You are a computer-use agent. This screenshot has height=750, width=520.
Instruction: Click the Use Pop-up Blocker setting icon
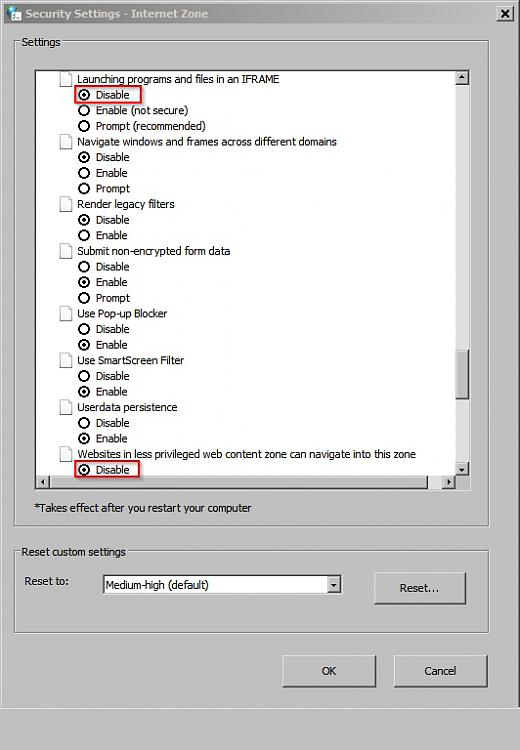tap(66, 314)
